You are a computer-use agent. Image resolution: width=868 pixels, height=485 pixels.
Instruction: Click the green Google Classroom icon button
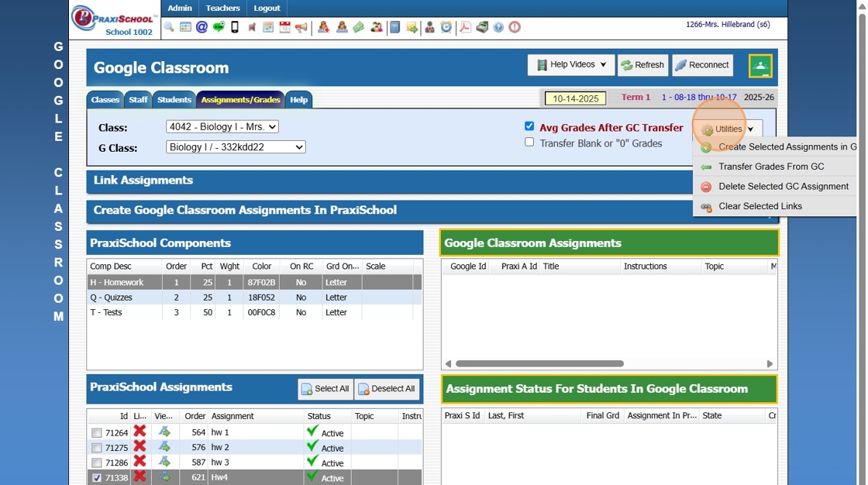[x=760, y=67]
